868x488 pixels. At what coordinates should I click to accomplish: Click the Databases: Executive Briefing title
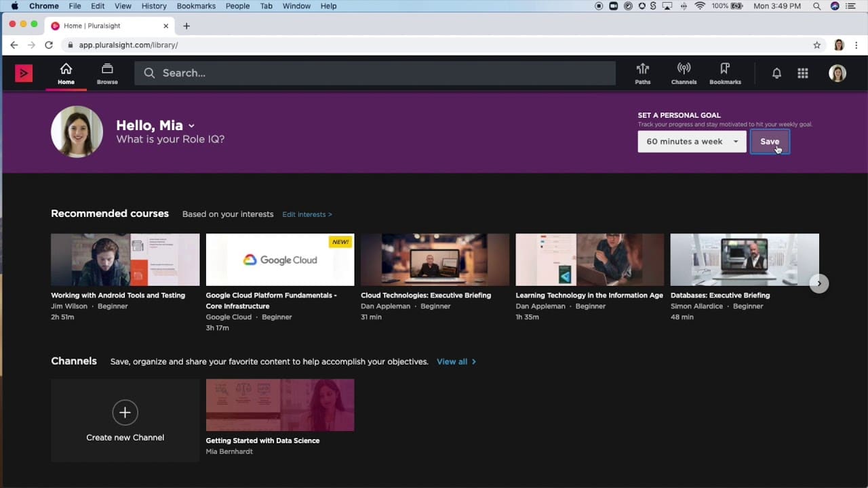pos(720,296)
